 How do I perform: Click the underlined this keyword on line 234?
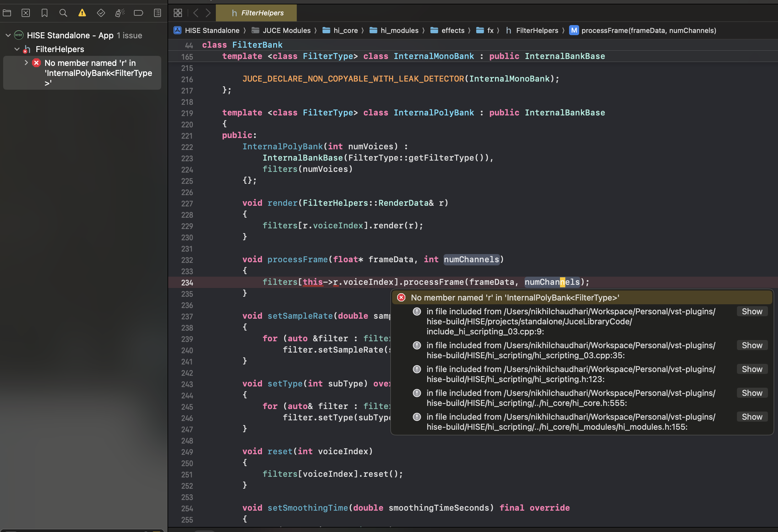pos(313,282)
